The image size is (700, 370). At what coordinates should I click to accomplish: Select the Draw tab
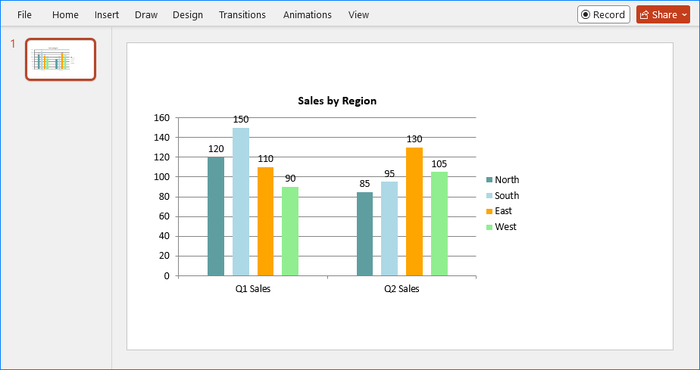click(146, 15)
